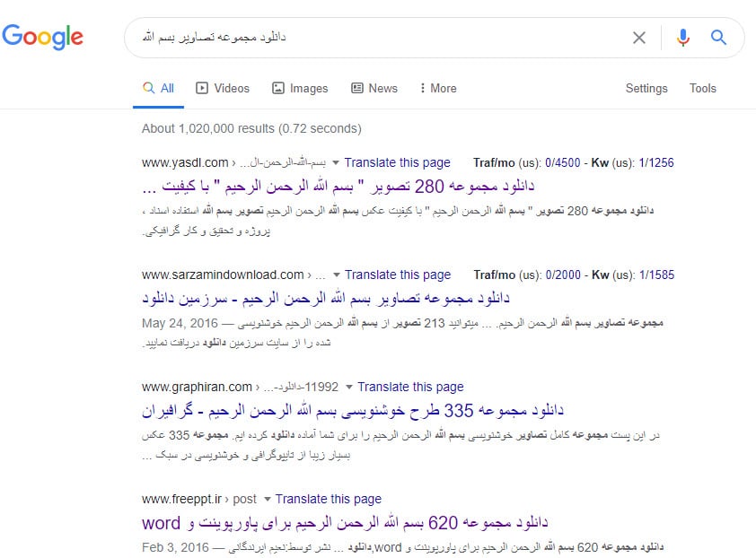
Task: Click the Google logo
Action: click(x=42, y=37)
